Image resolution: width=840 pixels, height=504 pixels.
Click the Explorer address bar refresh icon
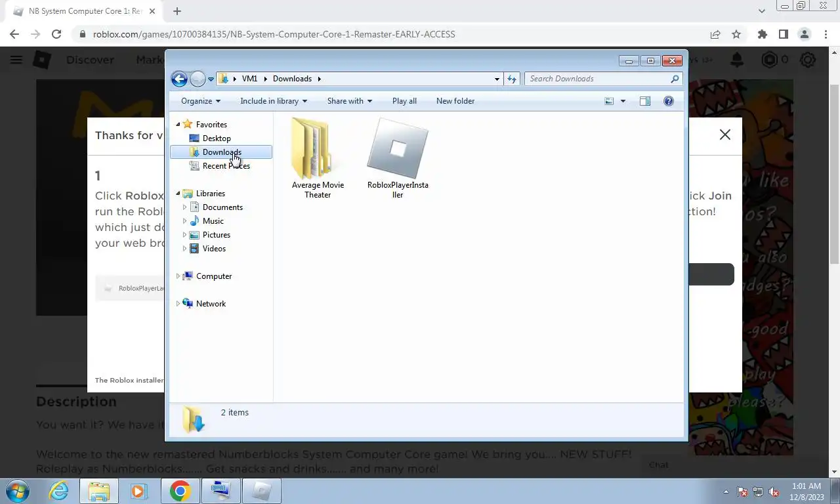(512, 79)
